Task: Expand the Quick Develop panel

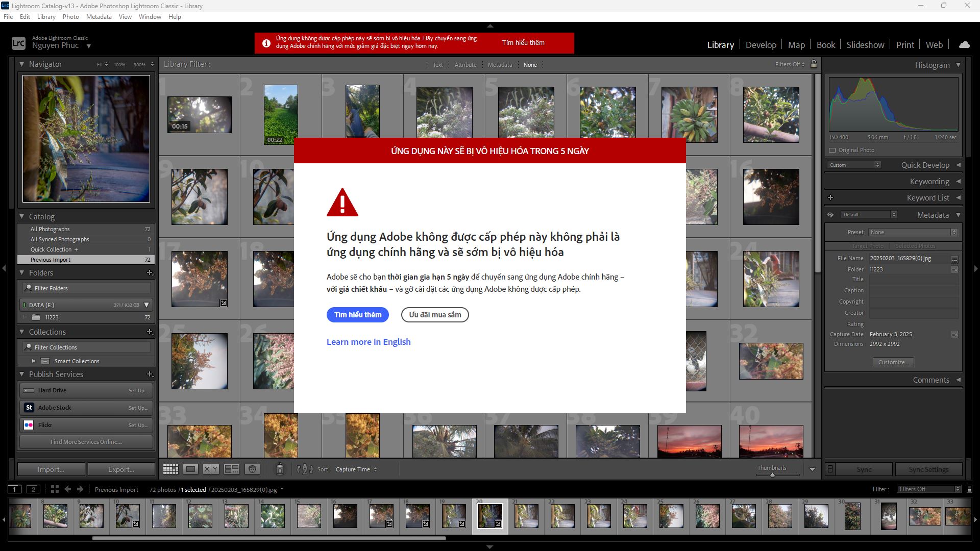Action: (x=958, y=165)
